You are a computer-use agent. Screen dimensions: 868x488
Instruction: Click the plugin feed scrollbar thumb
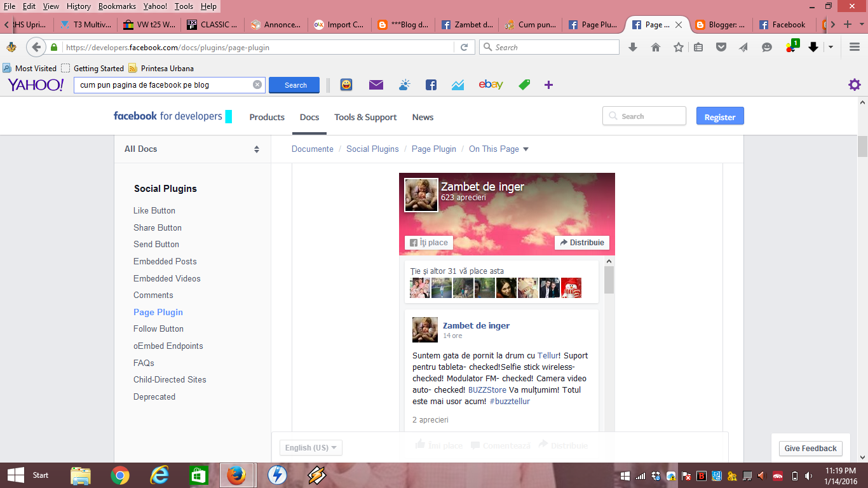point(609,280)
